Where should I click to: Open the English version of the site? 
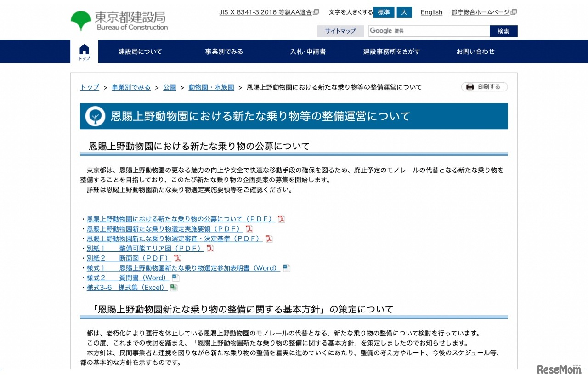tap(431, 12)
